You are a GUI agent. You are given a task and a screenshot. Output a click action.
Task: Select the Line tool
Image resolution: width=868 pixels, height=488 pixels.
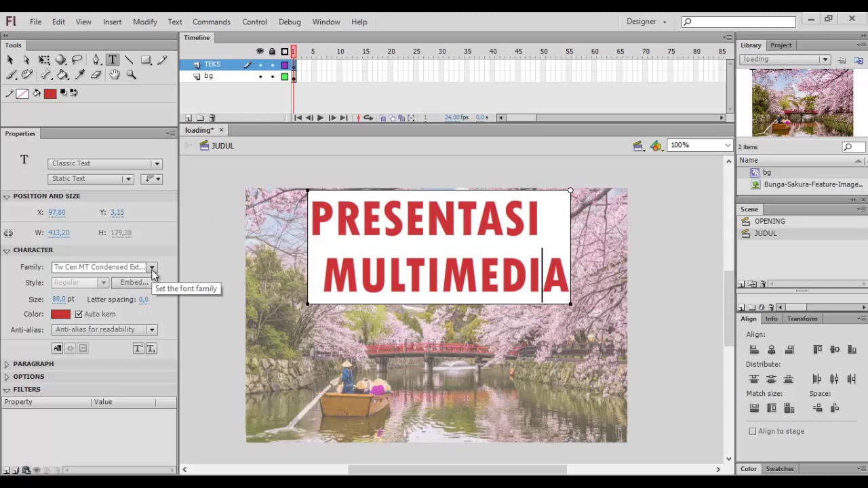pos(129,60)
